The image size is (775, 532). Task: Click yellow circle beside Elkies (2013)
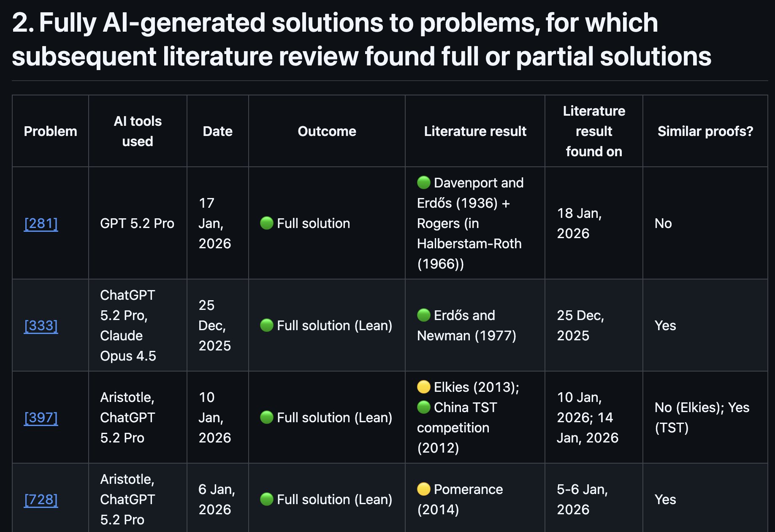(423, 387)
